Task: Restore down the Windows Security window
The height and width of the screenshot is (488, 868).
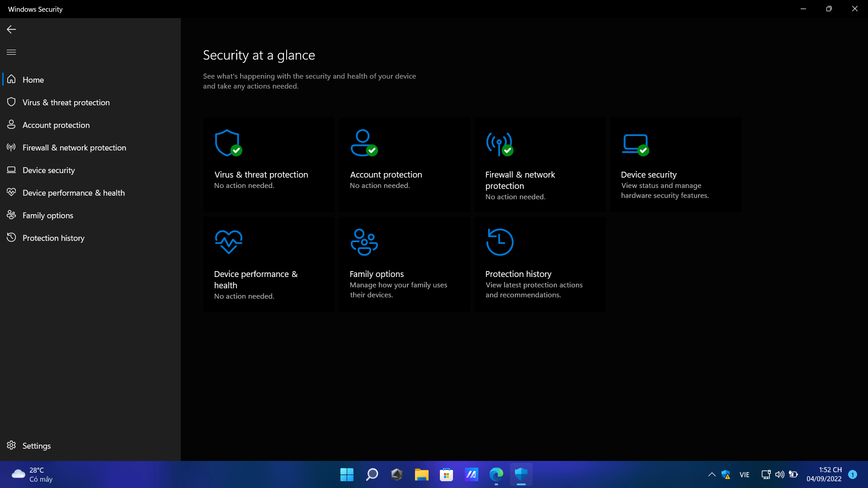Action: pyautogui.click(x=829, y=9)
